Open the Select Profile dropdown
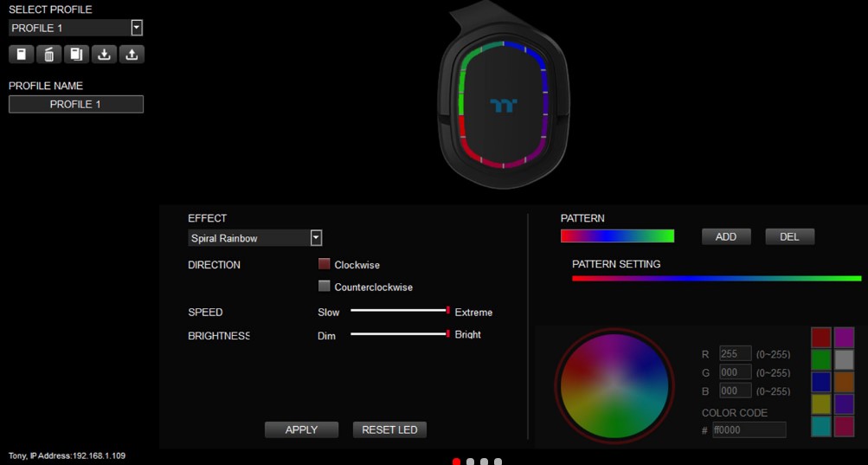The image size is (868, 465). click(x=76, y=28)
